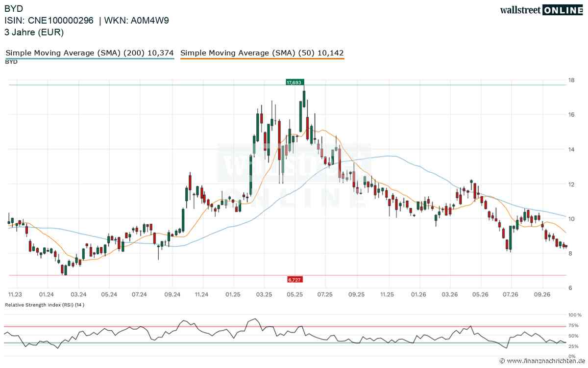Click the 01.26 date axis label
588x368 pixels.
click(418, 294)
